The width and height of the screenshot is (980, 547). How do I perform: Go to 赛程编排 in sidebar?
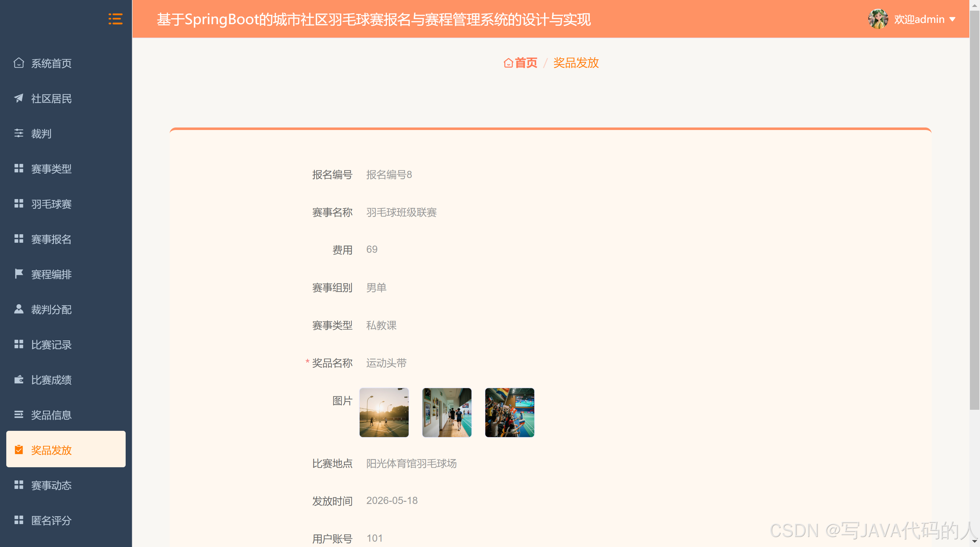66,274
